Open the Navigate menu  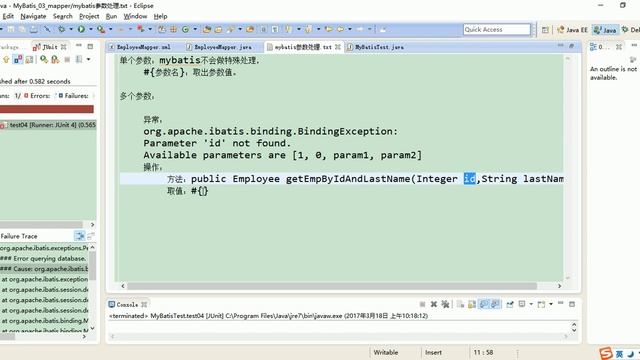(x=33, y=16)
